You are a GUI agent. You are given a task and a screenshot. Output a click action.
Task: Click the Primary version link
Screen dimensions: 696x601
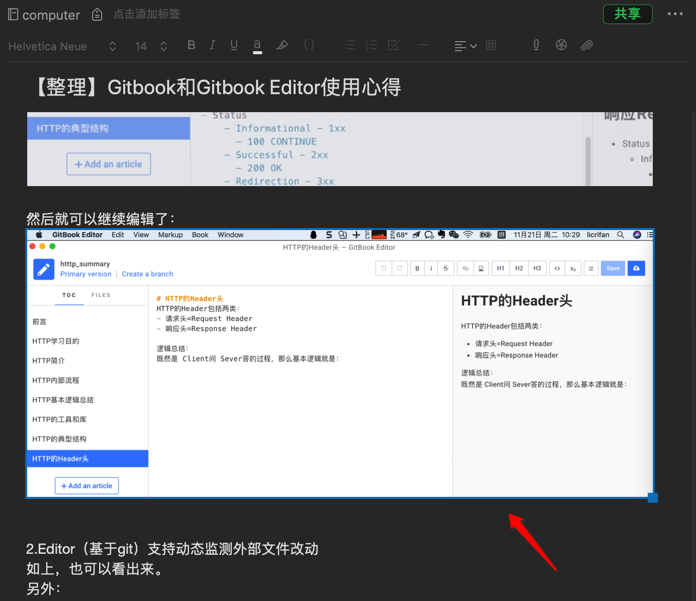86,274
